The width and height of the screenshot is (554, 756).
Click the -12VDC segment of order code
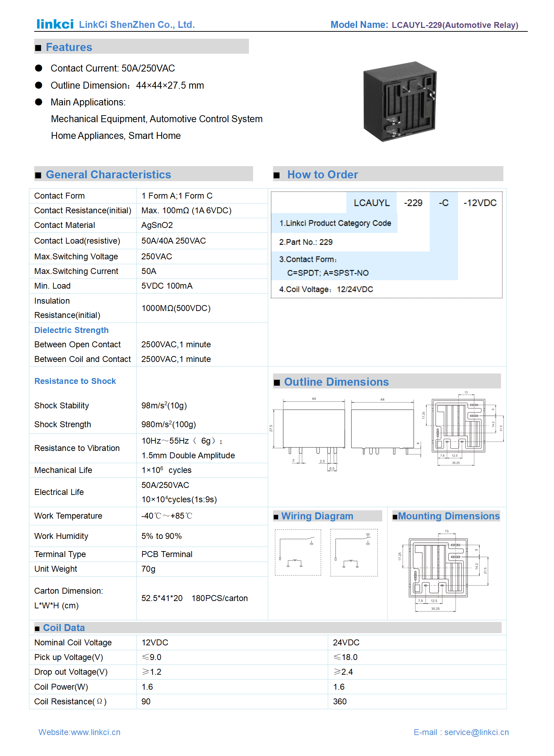pyautogui.click(x=480, y=203)
